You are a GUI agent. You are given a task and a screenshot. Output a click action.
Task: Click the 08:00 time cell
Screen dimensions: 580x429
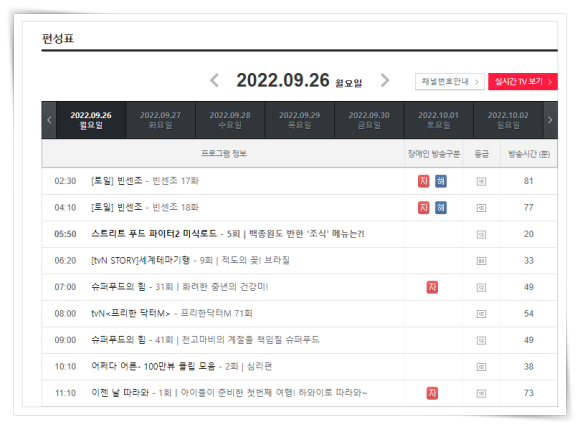[x=65, y=313]
